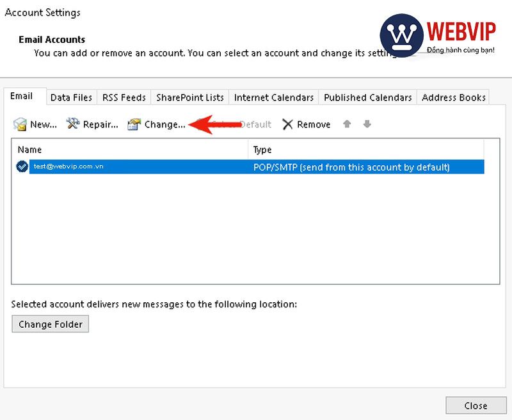Screen dimensions: 512x420
Task: Click the Change Folder button
Action: point(50,324)
